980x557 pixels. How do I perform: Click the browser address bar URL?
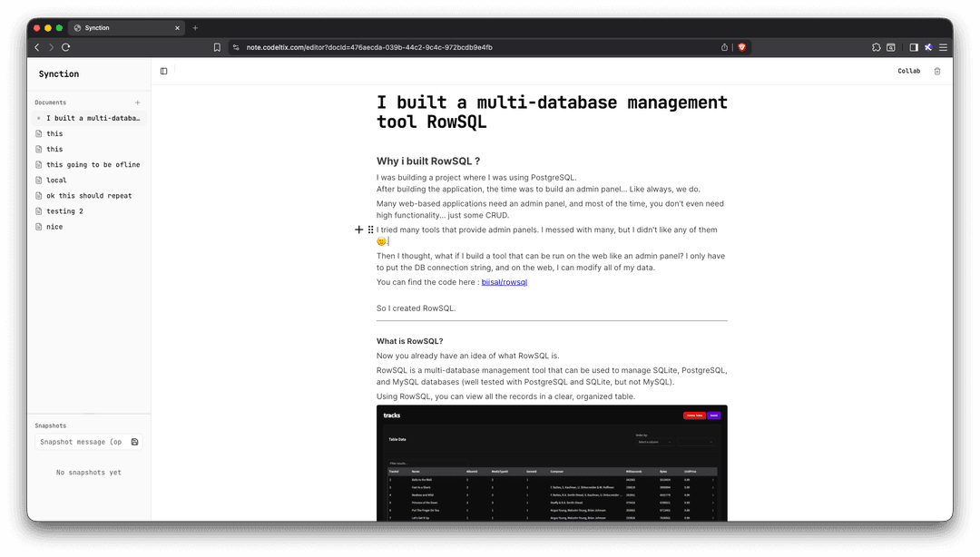coord(369,47)
